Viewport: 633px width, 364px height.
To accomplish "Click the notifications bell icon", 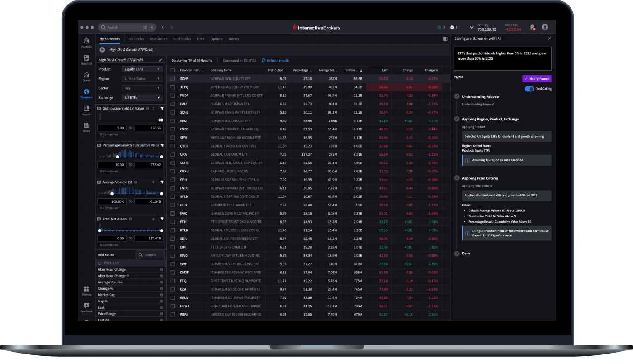I will pos(532,27).
